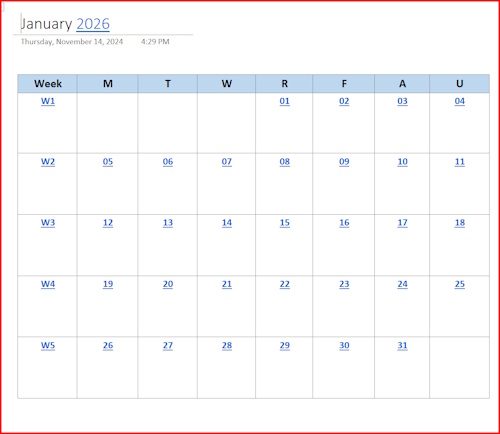Screen dimensions: 500x434
Task: Open the W2 week link
Action: (48, 162)
